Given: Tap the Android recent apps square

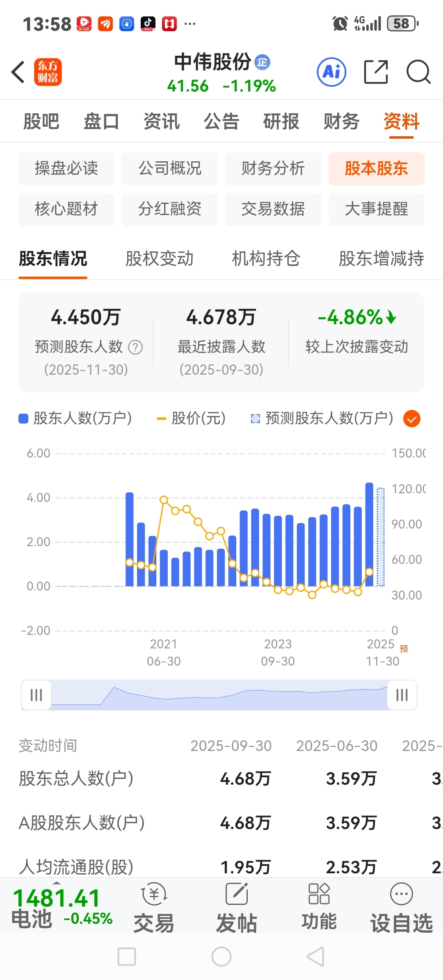Looking at the screenshot, I should 127,957.
